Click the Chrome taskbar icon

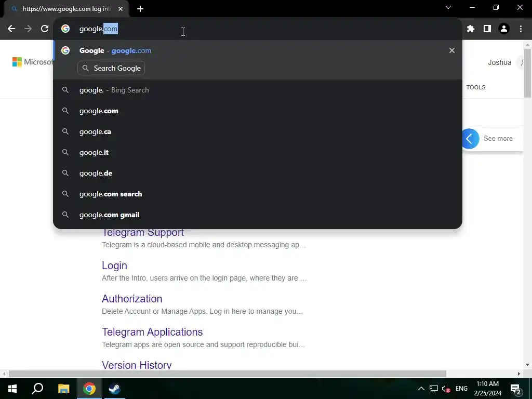click(89, 389)
